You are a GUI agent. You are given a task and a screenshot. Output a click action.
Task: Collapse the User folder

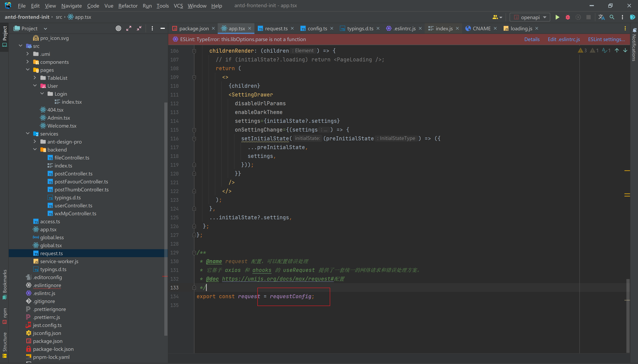tap(35, 86)
